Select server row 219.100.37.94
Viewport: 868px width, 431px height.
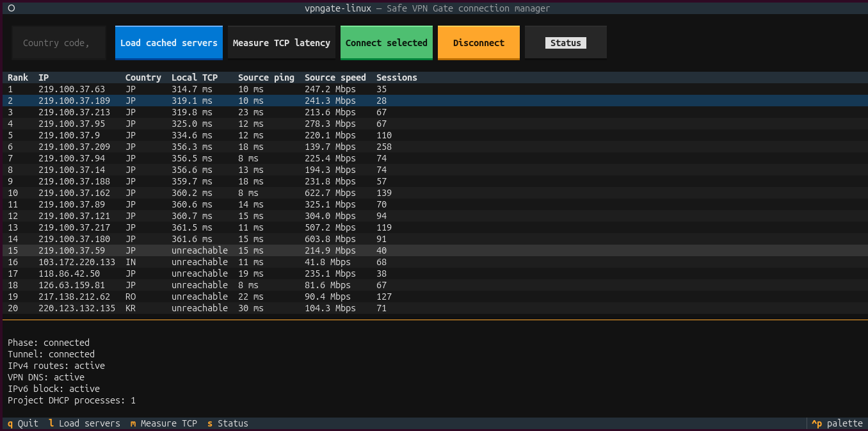[x=434, y=158]
